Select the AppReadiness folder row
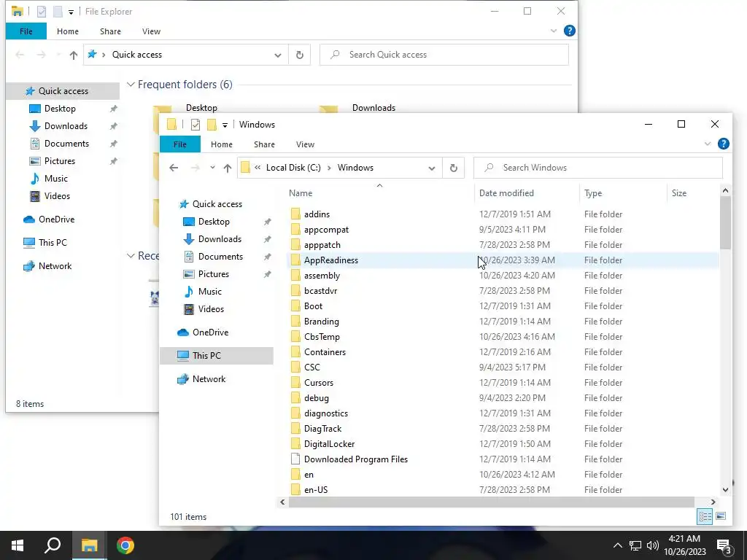Screen dimensions: 747x560 502,260
